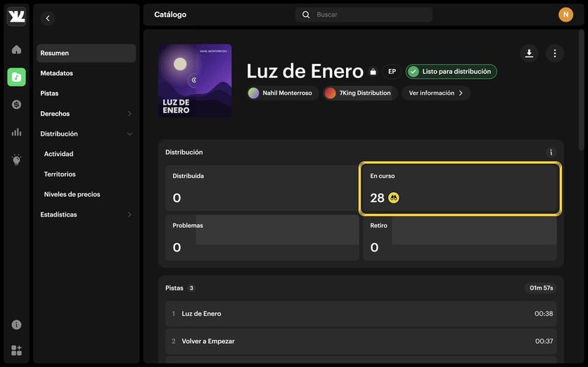Open the green Catalog music icon
Image resolution: width=588 pixels, height=367 pixels.
(x=16, y=77)
